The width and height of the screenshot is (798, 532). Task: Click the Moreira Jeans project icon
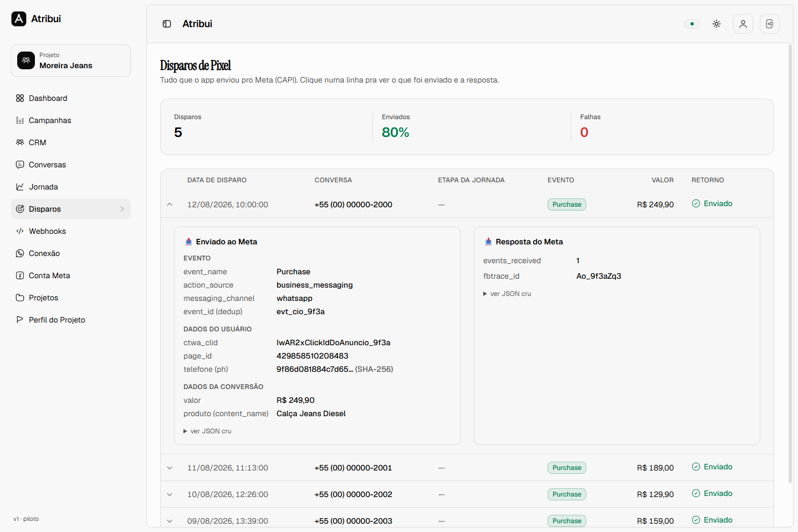(26, 60)
